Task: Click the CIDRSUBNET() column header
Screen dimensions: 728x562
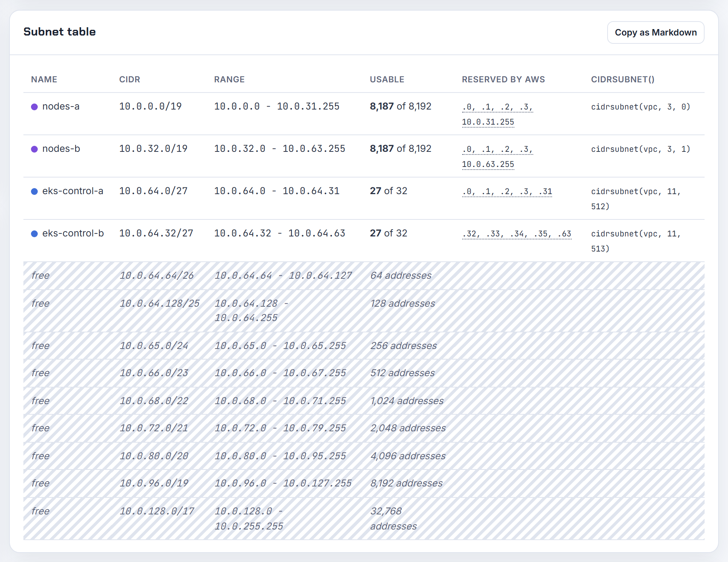Action: coord(623,79)
